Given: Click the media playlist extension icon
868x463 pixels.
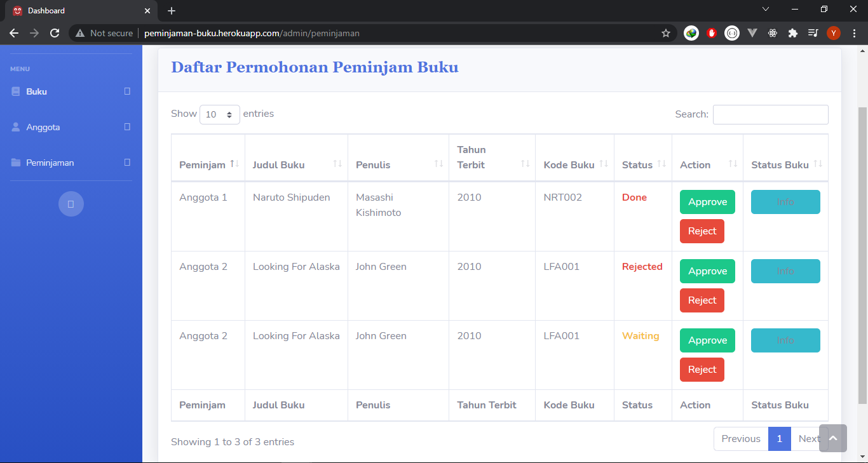Looking at the screenshot, I should point(813,32).
